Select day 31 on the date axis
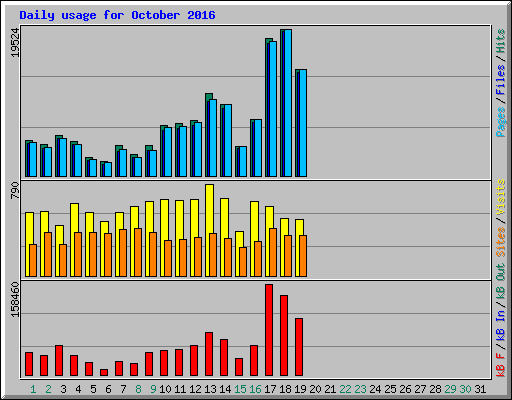Image resolution: width=512 pixels, height=400 pixels. click(480, 389)
